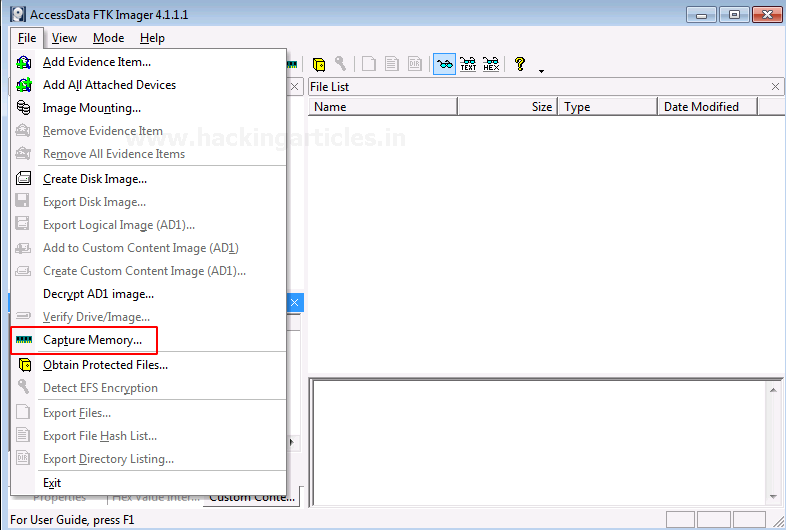Choose Exit from the File menu
786x530 pixels.
(x=149, y=483)
